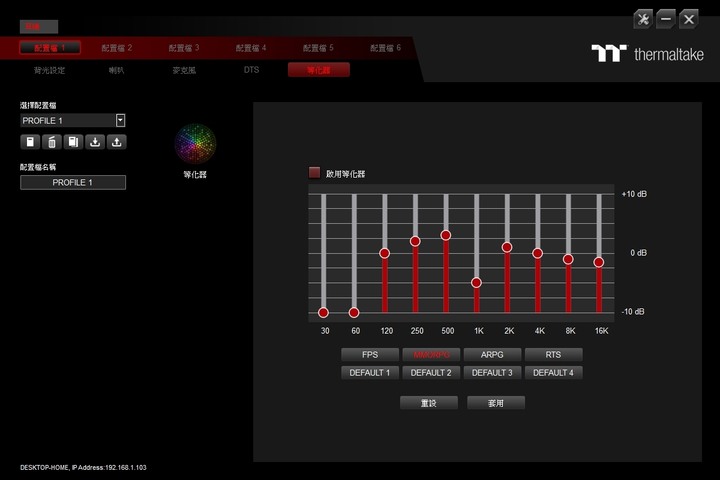The width and height of the screenshot is (720, 480).
Task: Open the DTS tab
Action: pos(251,70)
